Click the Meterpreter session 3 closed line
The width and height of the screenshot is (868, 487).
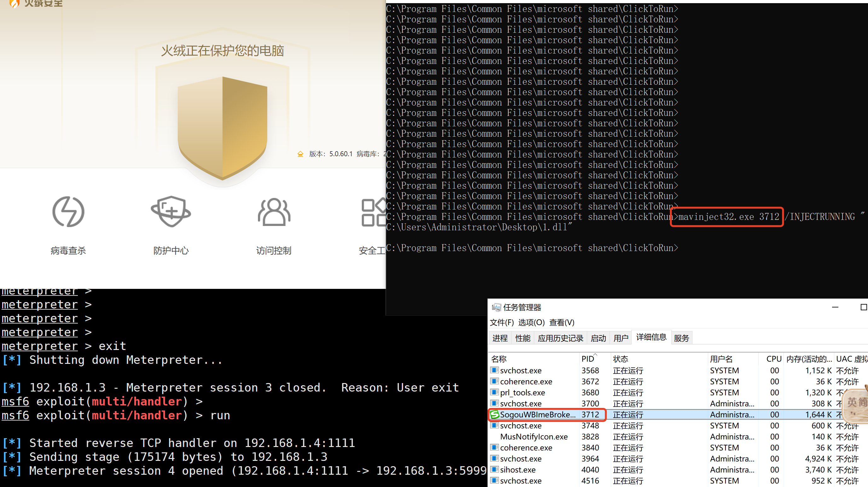(x=230, y=387)
